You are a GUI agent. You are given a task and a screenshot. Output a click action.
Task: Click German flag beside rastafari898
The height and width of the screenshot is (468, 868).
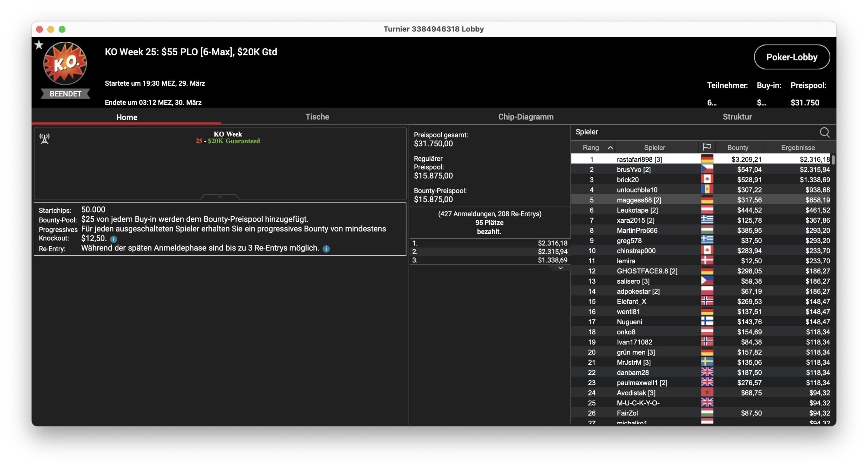(x=707, y=159)
